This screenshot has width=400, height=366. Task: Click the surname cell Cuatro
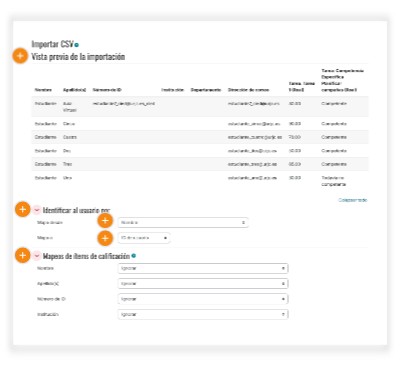(x=70, y=137)
